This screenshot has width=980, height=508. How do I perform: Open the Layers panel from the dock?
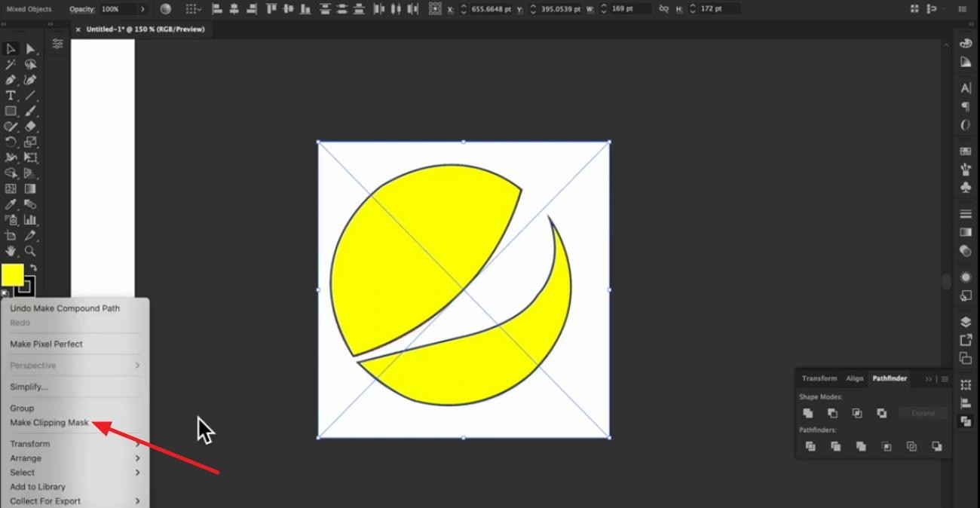[x=966, y=322]
